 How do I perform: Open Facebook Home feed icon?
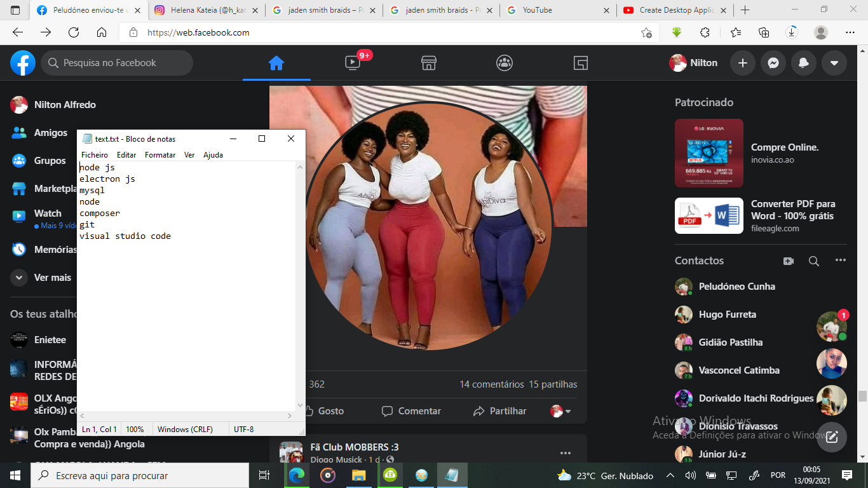click(276, 63)
